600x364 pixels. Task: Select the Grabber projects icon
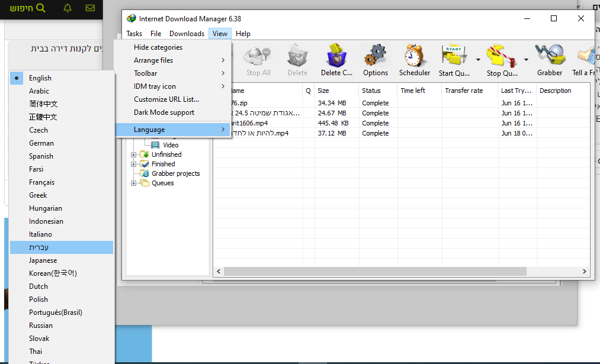[145, 173]
